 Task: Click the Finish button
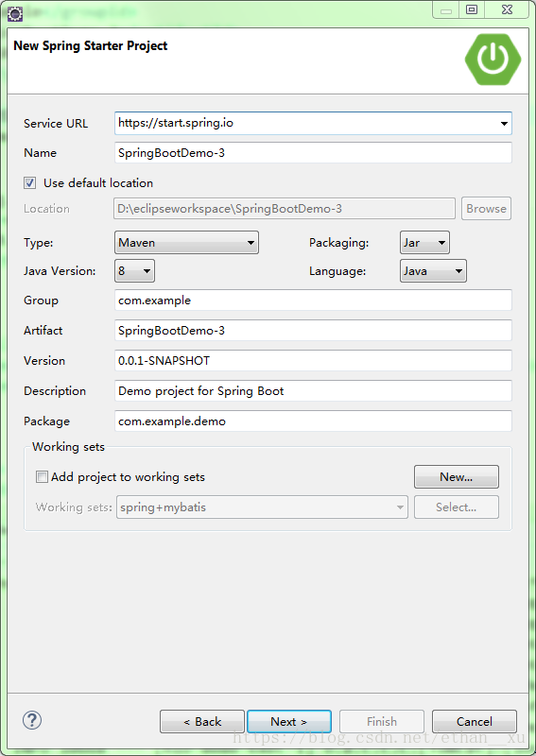point(382,721)
